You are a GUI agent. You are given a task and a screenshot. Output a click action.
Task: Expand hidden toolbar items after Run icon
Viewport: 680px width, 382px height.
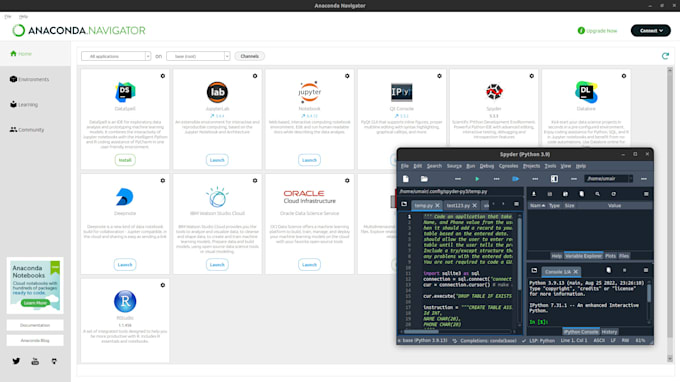[x=496, y=179]
